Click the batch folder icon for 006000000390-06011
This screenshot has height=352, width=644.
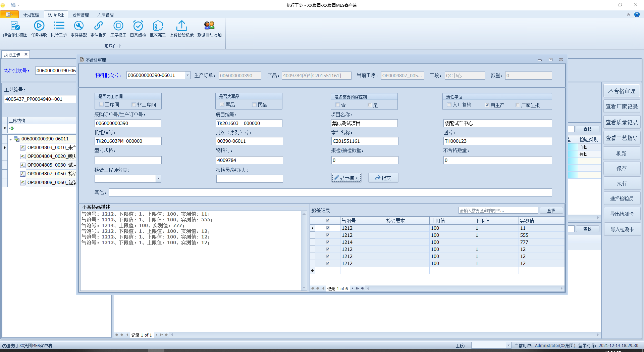click(16, 139)
